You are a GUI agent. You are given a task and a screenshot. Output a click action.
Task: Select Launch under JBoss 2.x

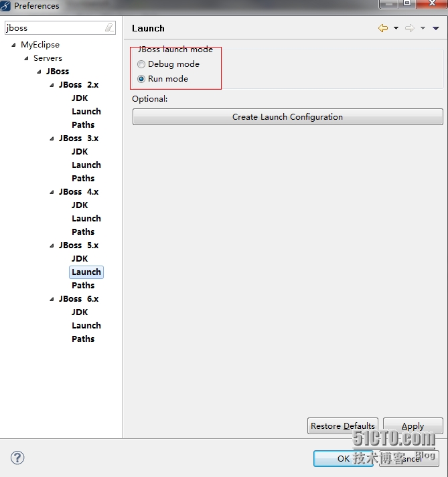86,111
